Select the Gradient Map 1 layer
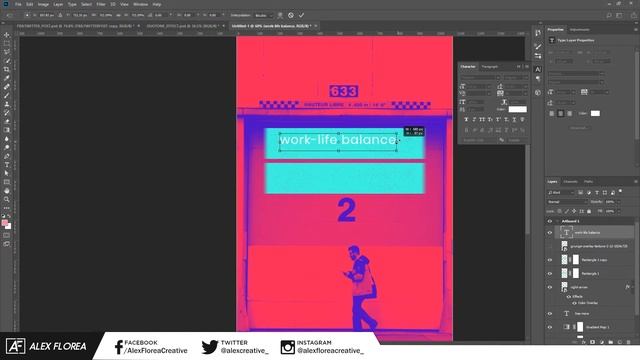 (593, 327)
